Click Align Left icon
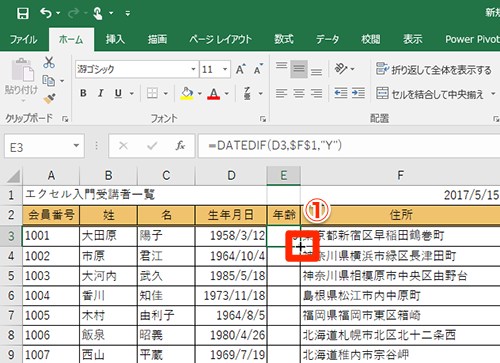500x363 pixels. [x=282, y=93]
